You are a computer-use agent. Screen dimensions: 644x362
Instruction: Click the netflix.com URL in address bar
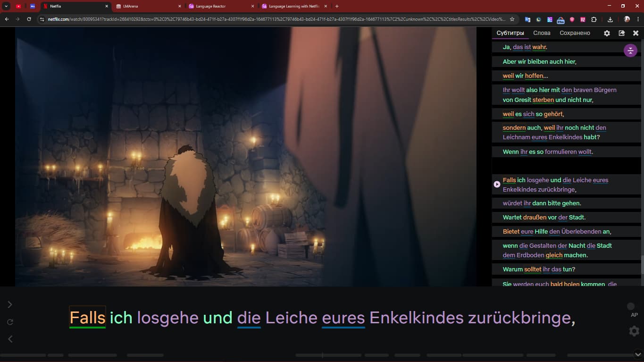[276, 19]
